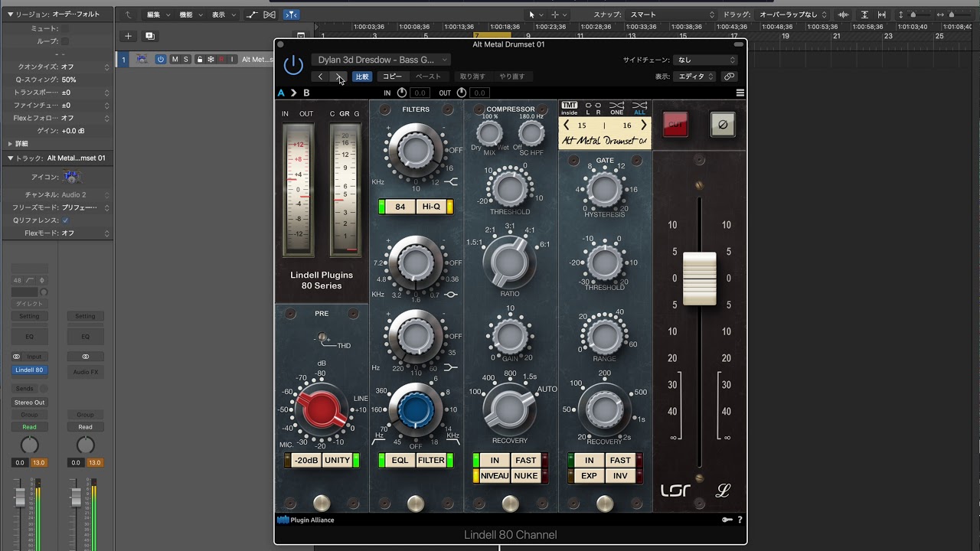980x551 pixels.
Task: Toggle the Loop checkbox in region inspector
Action: 65,41
